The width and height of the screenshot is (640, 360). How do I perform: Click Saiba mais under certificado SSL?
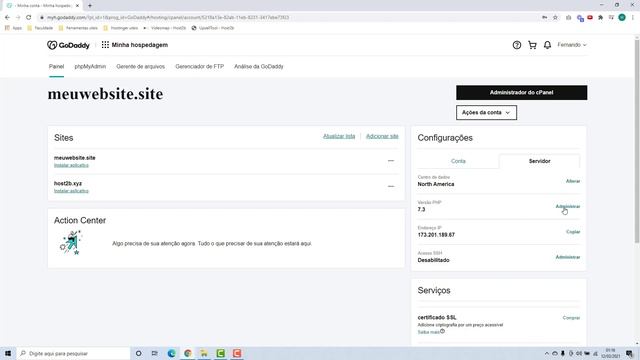[429, 332]
